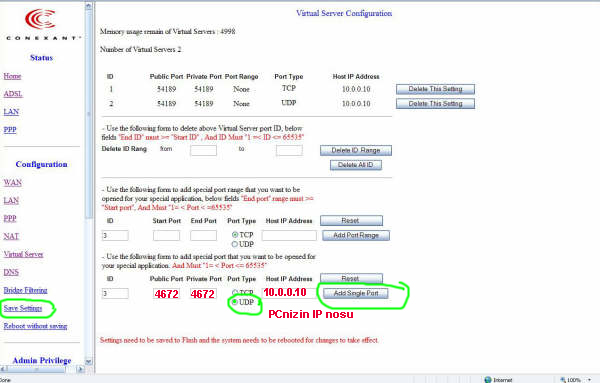This screenshot has width=600, height=383.
Task: Focus Host IP Address field in port range form
Action: pyautogui.click(x=289, y=235)
